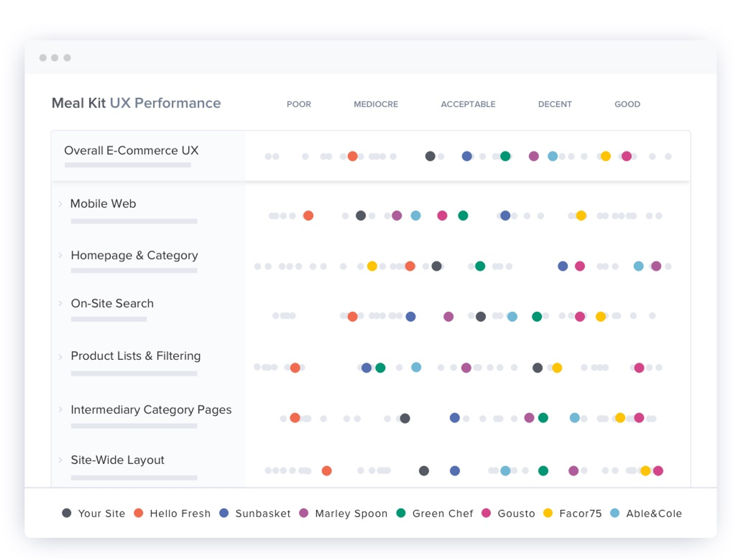Image resolution: width=740 pixels, height=560 pixels.
Task: Select Marley Spoon dot in Site-Wide Layout row
Action: click(573, 471)
